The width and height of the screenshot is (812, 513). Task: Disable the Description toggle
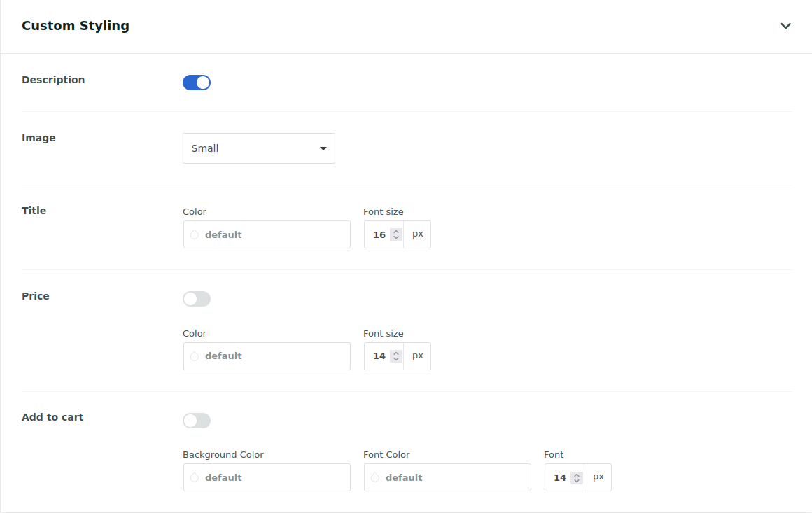click(x=197, y=82)
